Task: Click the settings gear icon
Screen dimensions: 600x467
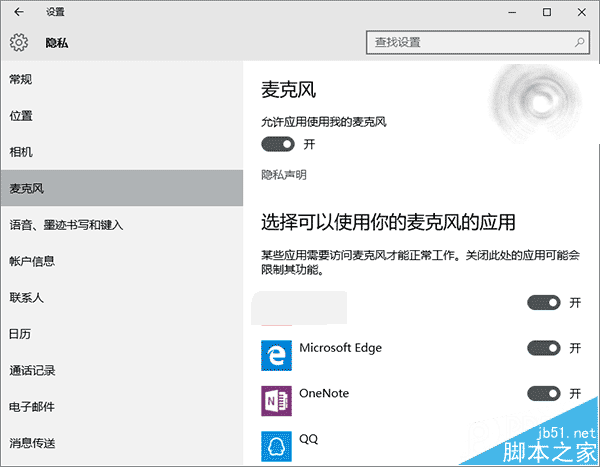Action: (19, 42)
